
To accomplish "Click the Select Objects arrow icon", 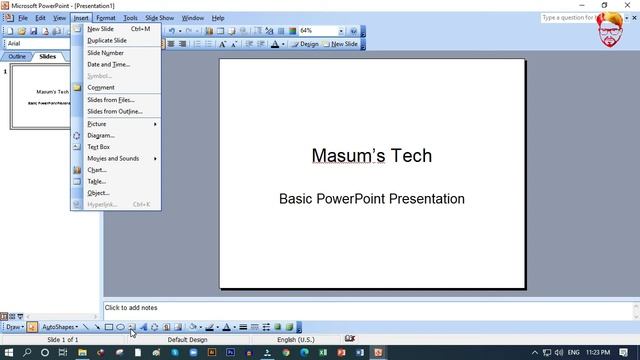I will (32, 327).
